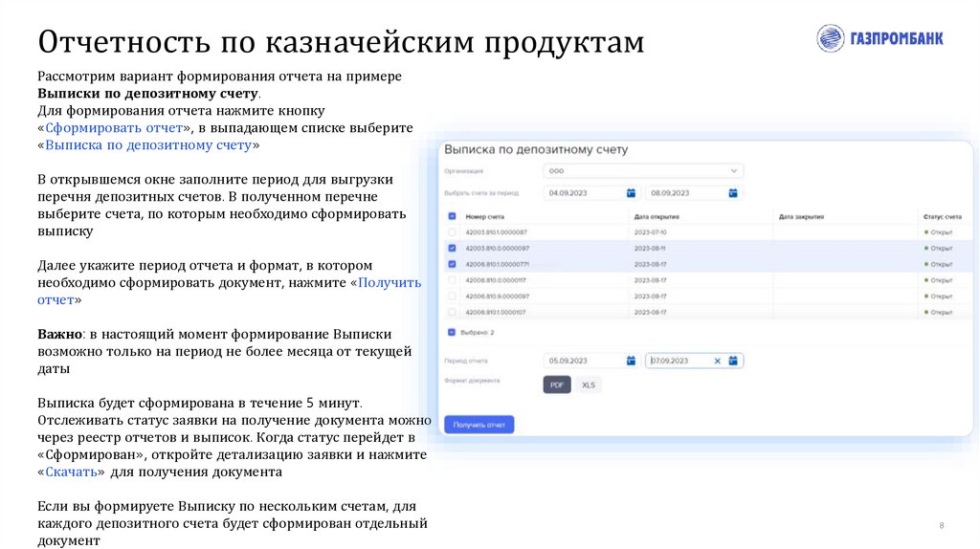Click account number 42006.810.0.0000117
The image size is (980, 549).
(x=496, y=280)
